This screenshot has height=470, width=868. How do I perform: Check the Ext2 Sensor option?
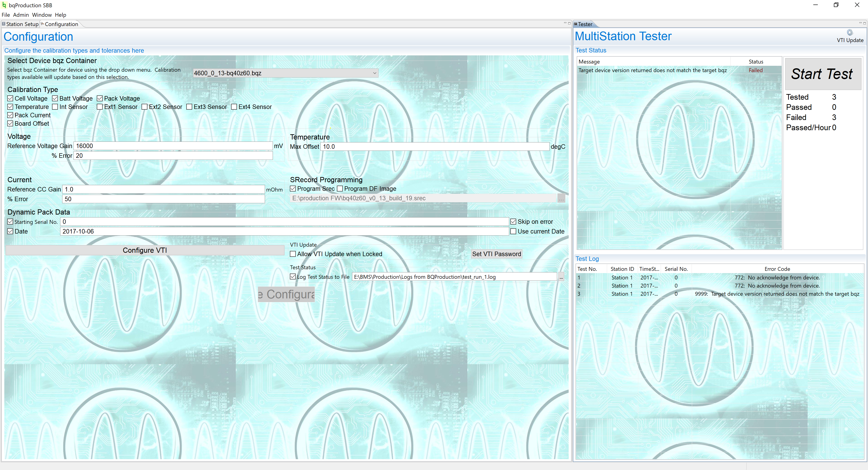pyautogui.click(x=144, y=107)
